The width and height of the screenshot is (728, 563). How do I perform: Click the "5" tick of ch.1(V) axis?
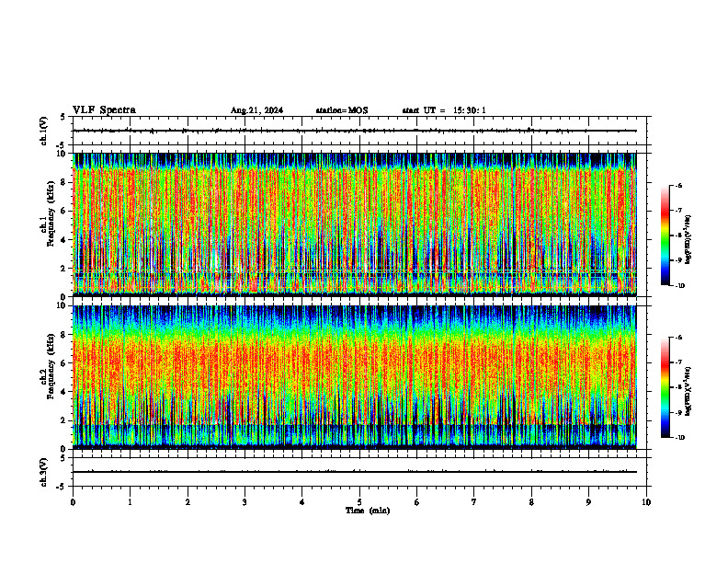[63, 118]
